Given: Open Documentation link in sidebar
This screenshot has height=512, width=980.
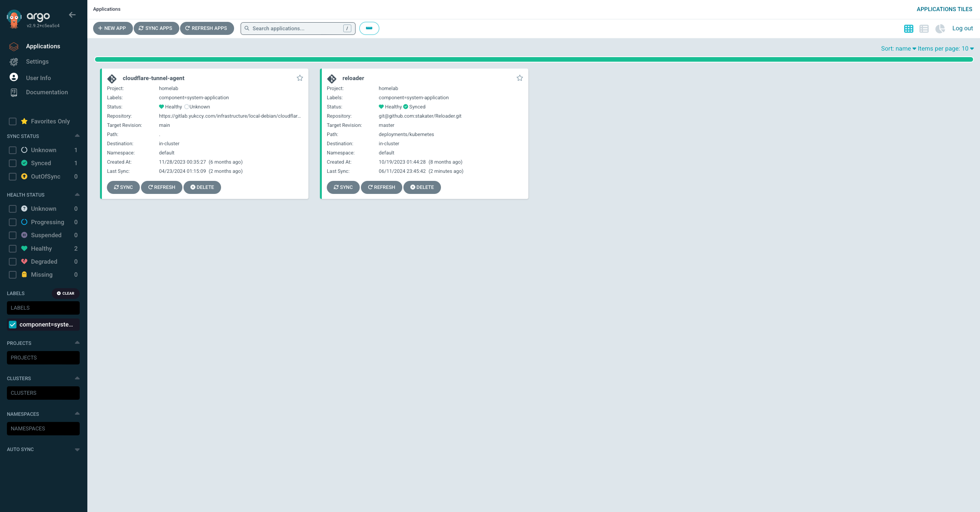Looking at the screenshot, I should click(47, 92).
